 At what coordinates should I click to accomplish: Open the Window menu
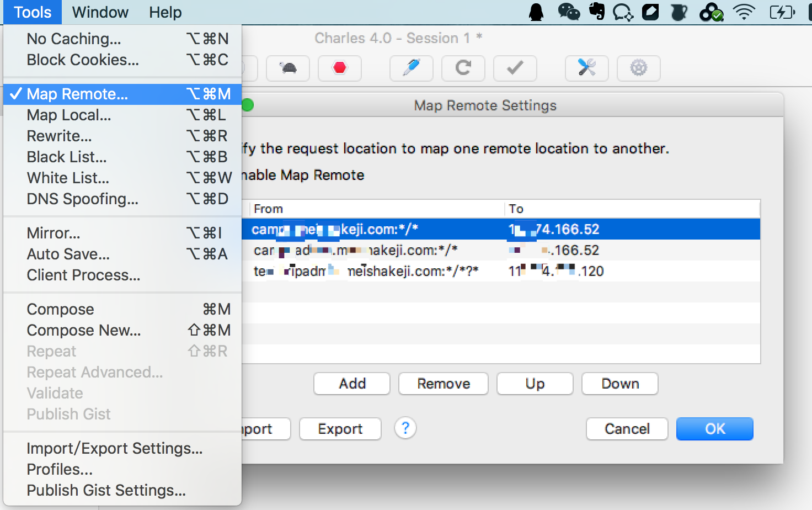(x=100, y=12)
